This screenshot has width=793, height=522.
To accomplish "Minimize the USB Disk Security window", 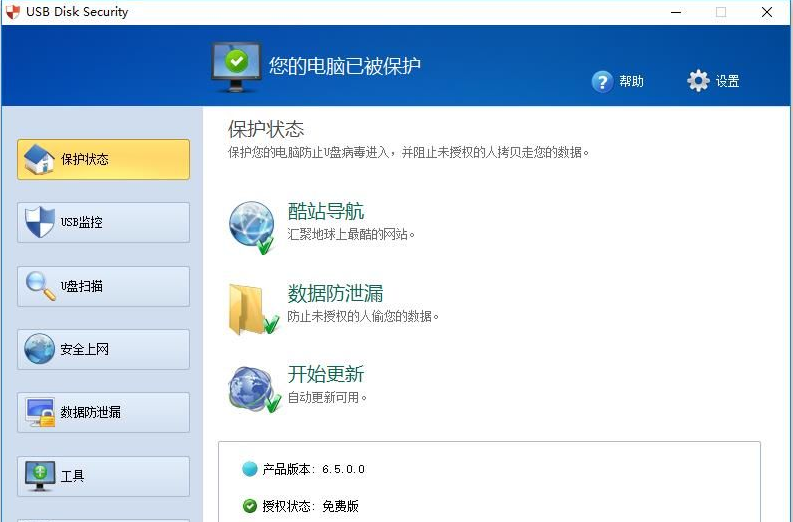I will [x=676, y=12].
